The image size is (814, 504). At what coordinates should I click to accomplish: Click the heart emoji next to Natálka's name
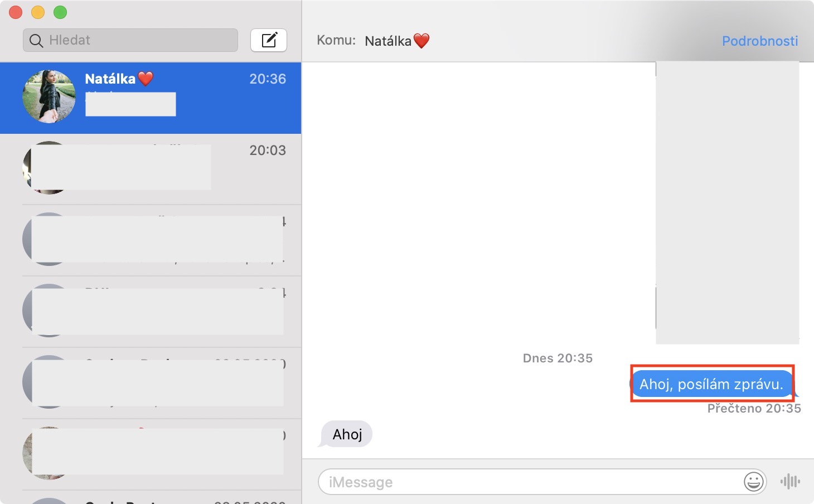click(145, 78)
